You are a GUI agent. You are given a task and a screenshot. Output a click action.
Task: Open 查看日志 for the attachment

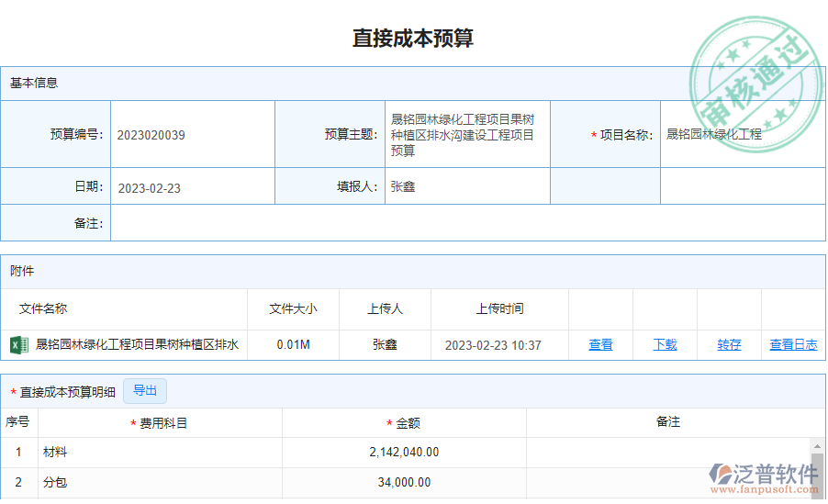point(793,345)
